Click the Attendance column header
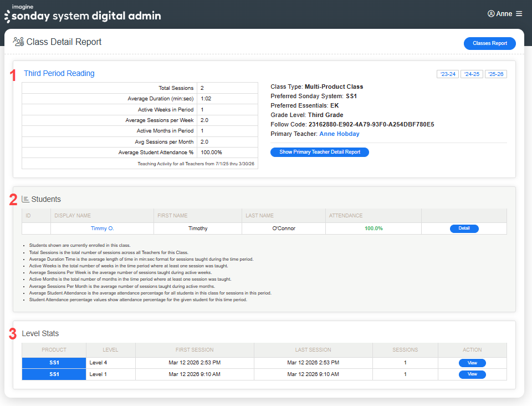Screen dimensions: 532x406 point(346,216)
